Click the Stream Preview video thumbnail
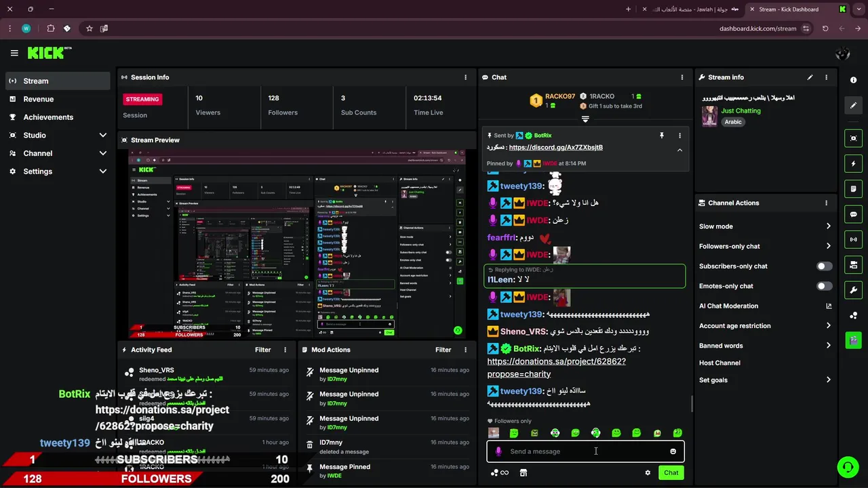The height and width of the screenshot is (488, 868). (x=297, y=244)
